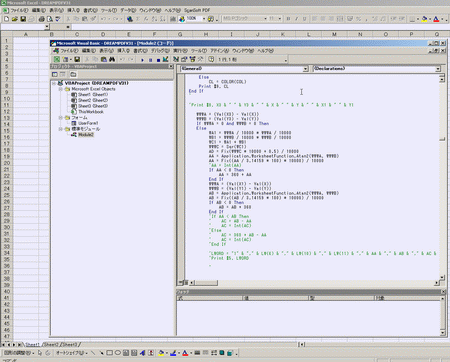Screen dimensions: 450x362
Task: Open Excel's データ menu
Action: click(128, 10)
